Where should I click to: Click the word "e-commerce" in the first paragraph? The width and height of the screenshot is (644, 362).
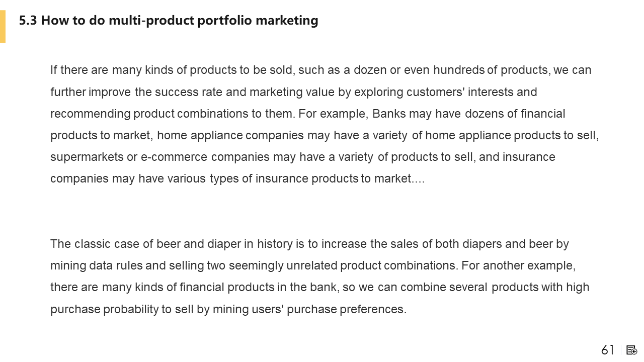point(174,157)
